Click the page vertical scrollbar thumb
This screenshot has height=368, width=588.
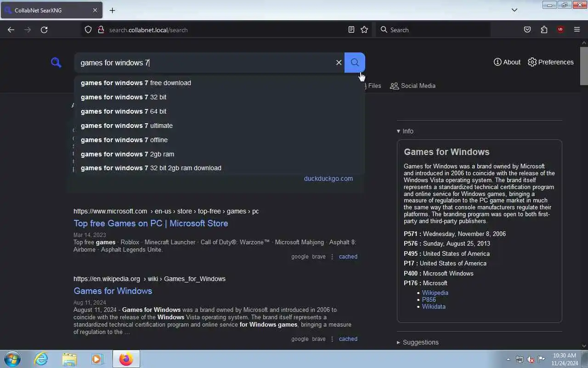(x=584, y=66)
